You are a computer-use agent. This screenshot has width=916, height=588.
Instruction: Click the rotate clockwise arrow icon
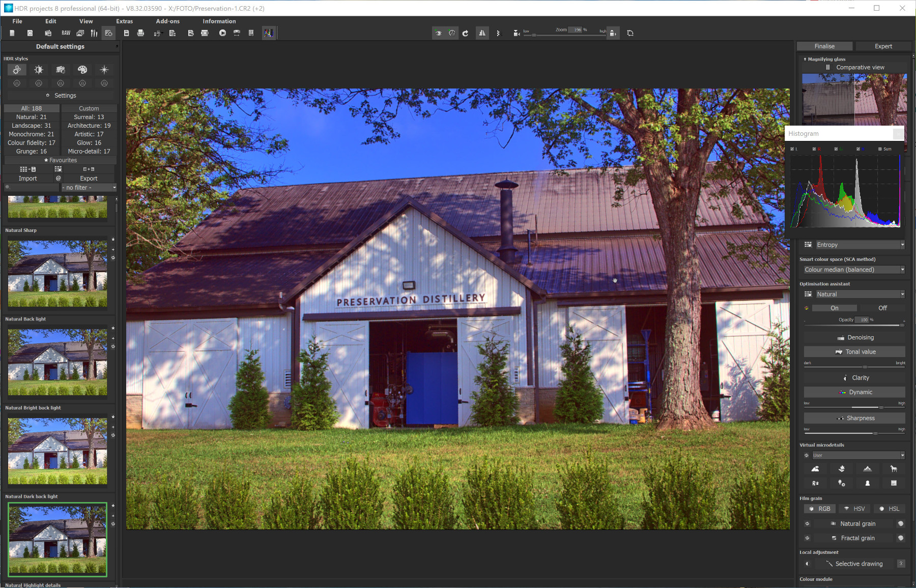click(x=465, y=33)
